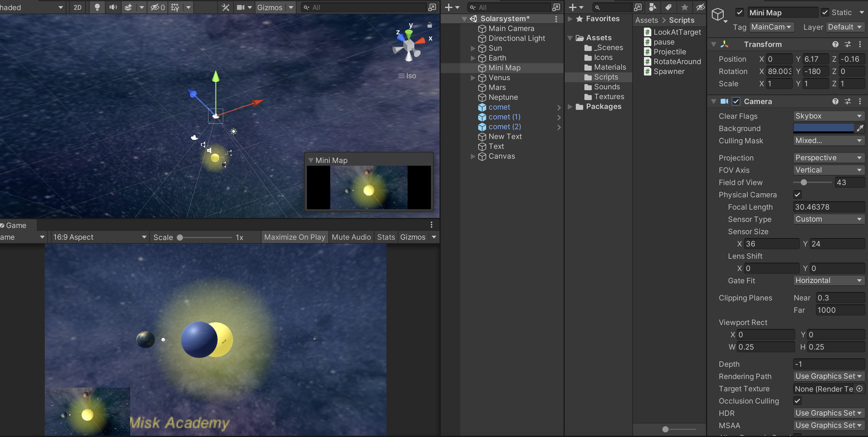Select comet (2) prefab cube icon
This screenshot has width=868, height=437.
tap(482, 127)
